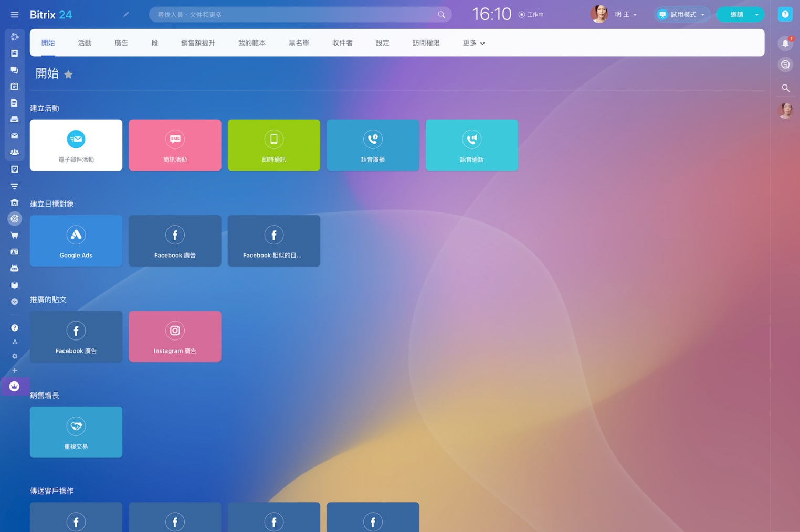
Task: Open the 收件者 tab
Action: (x=342, y=43)
